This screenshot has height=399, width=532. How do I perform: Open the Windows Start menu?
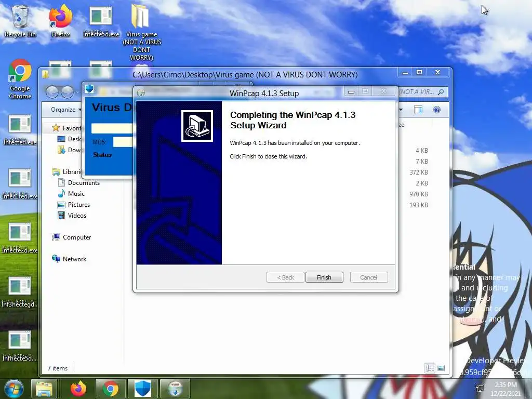[x=14, y=389]
